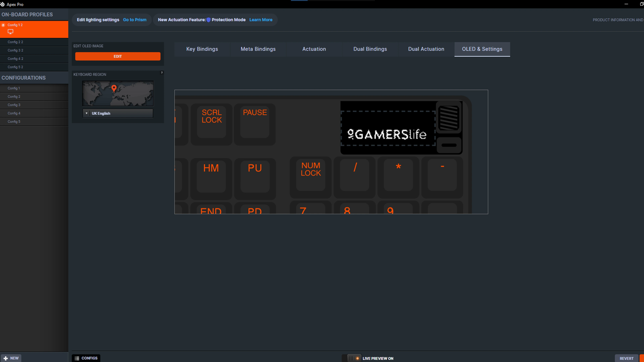Open the Configs list at bottom
The width and height of the screenshot is (644, 362).
pyautogui.click(x=86, y=358)
